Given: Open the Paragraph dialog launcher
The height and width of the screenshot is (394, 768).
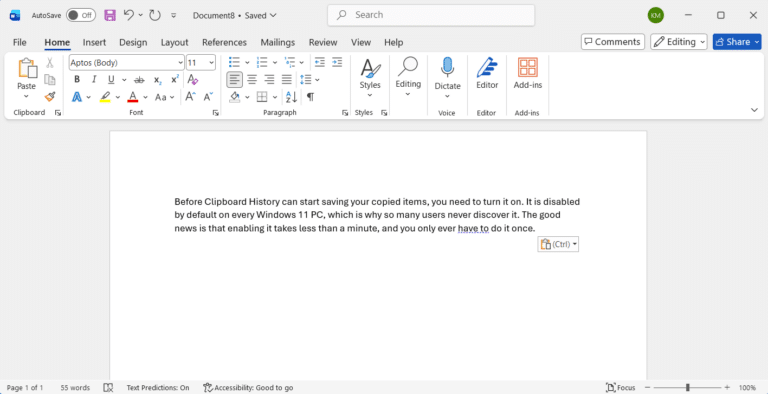Looking at the screenshot, I should point(344,113).
